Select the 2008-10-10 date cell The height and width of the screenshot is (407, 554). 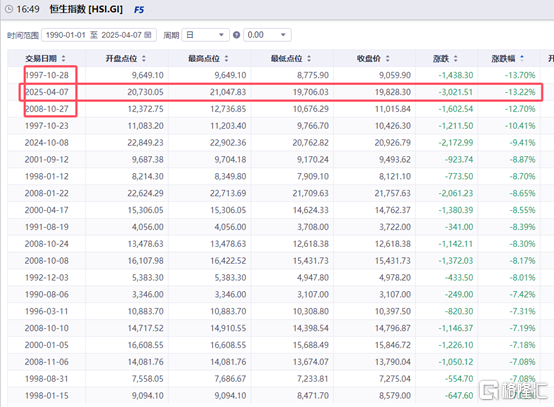47,328
